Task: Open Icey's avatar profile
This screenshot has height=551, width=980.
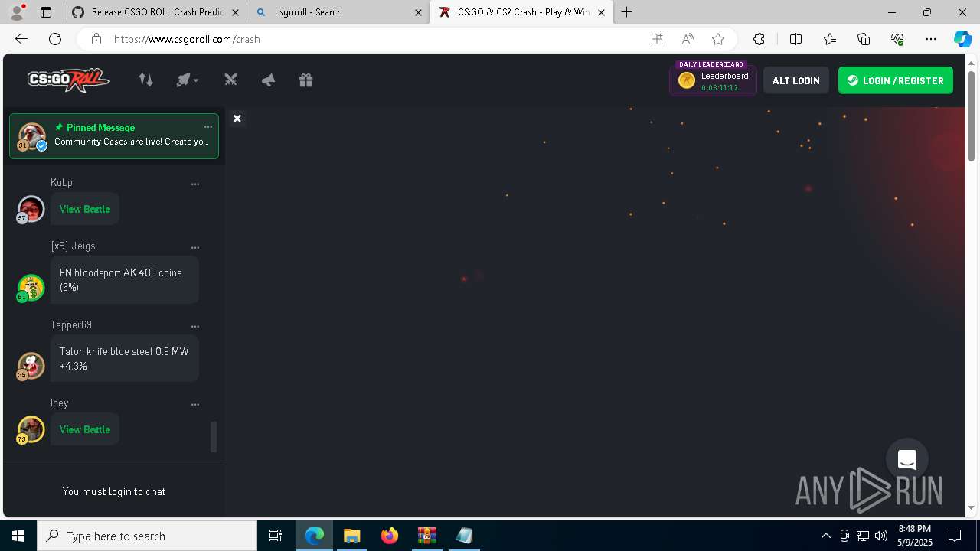Action: pos(31,429)
